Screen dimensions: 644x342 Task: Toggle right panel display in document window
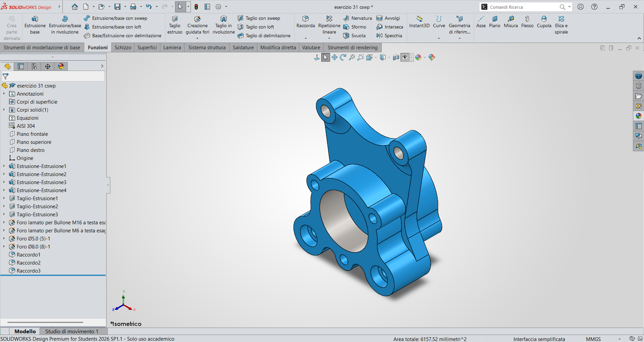611,48
